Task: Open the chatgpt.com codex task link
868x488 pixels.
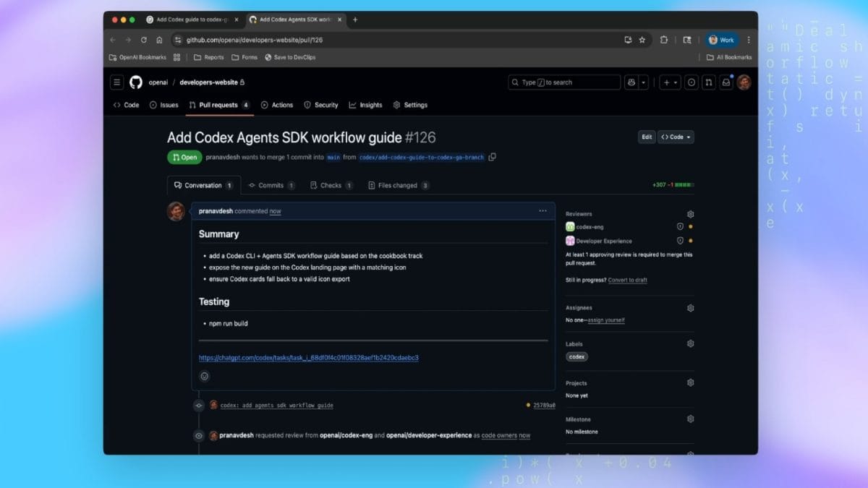Action: point(309,357)
